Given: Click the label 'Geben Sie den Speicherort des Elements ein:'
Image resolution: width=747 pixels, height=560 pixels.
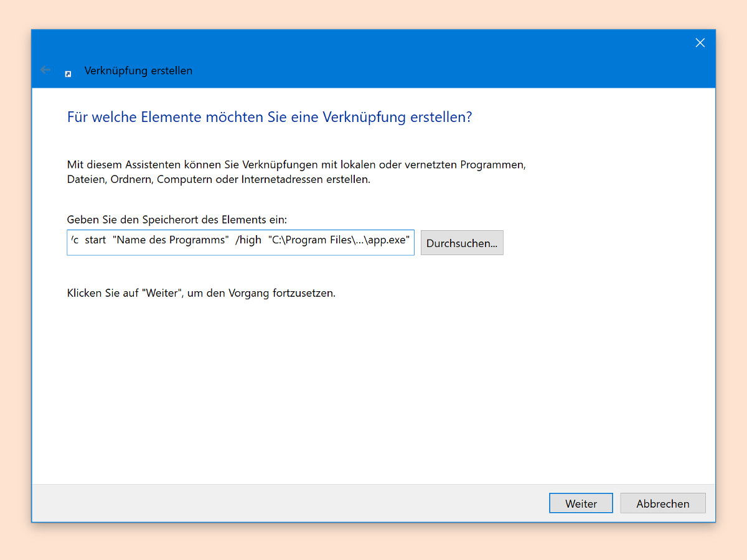Looking at the screenshot, I should (177, 220).
